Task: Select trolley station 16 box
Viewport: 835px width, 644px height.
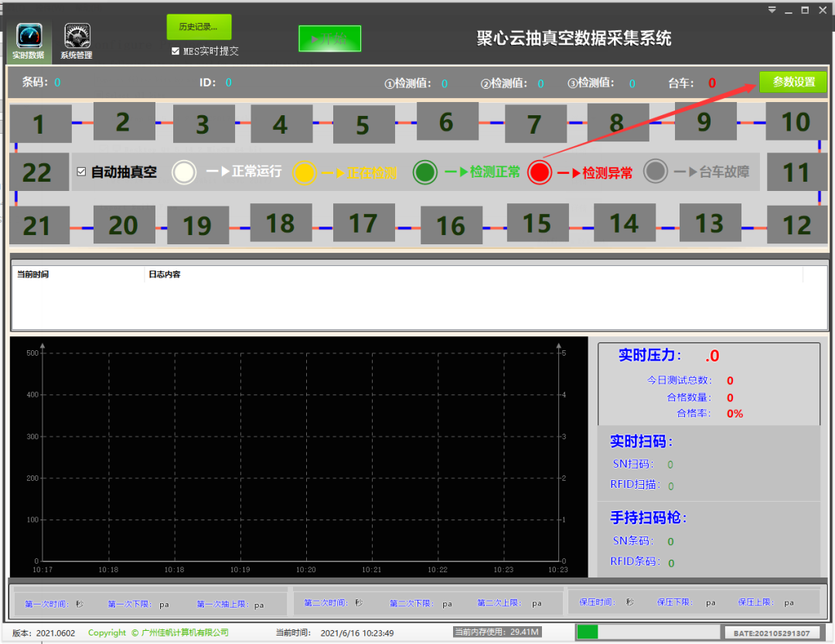Action: click(451, 226)
